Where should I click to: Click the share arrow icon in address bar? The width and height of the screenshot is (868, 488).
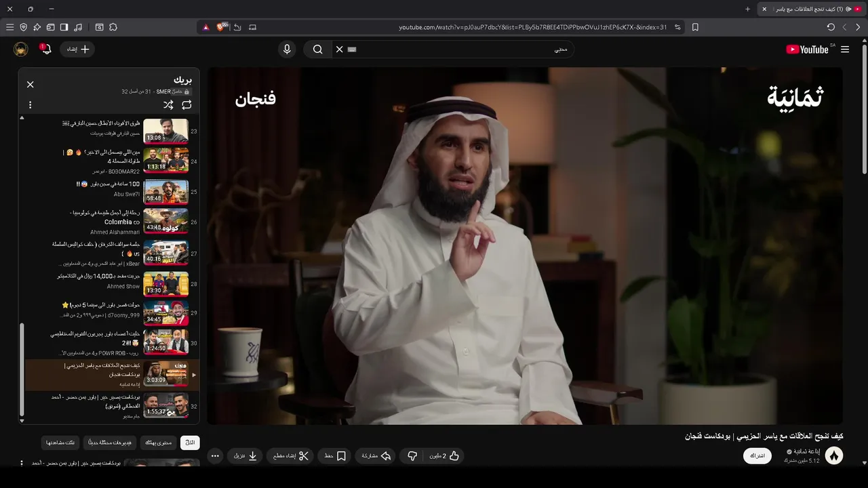coord(237,27)
